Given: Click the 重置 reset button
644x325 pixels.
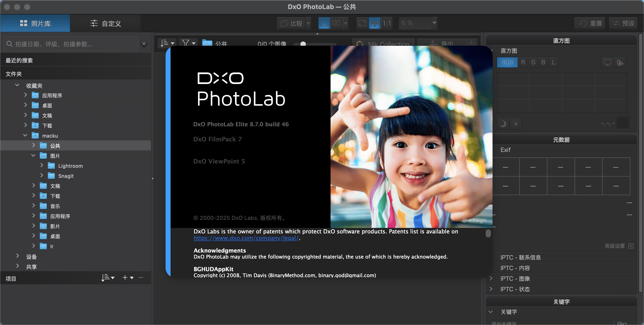Looking at the screenshot, I should coord(590,23).
